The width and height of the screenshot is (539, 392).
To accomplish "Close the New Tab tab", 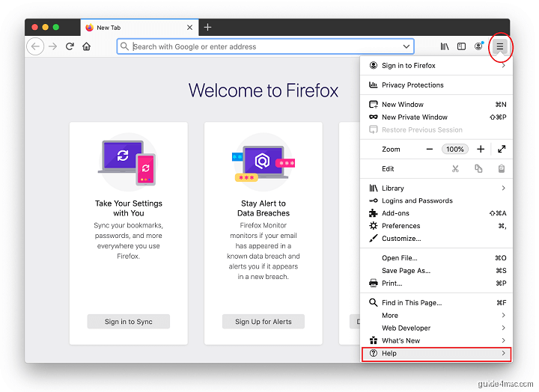I will click(189, 28).
